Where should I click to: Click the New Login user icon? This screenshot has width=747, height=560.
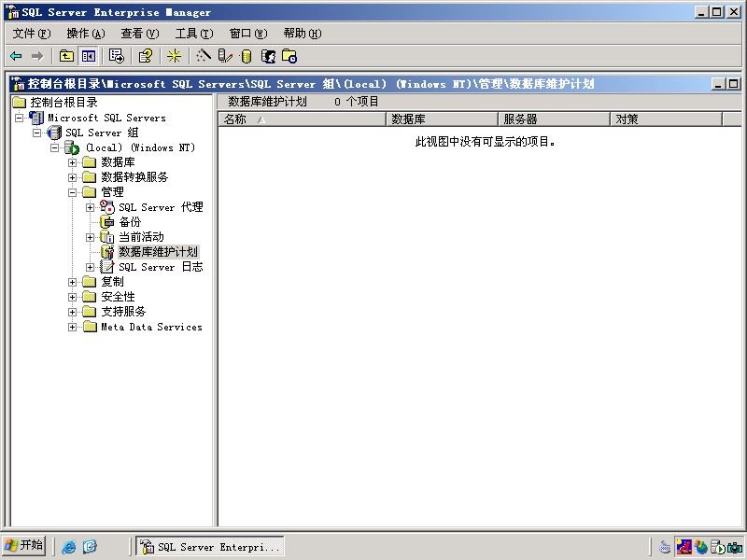(268, 56)
